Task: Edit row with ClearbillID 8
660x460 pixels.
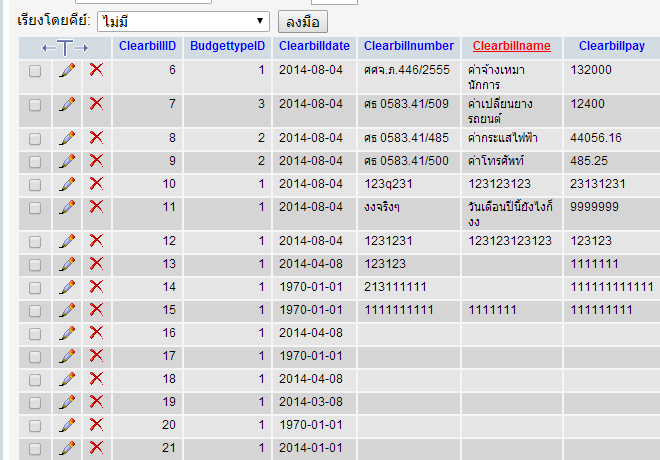Action: (67, 138)
